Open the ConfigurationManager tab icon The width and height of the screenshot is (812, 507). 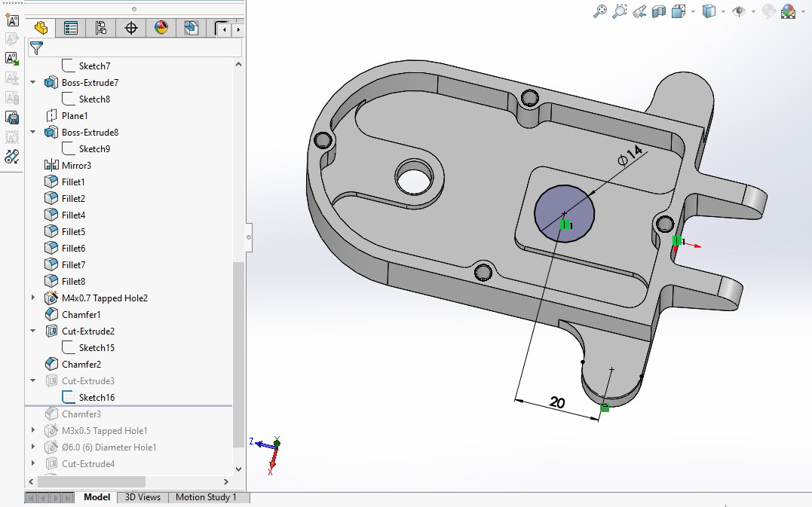tap(101, 29)
